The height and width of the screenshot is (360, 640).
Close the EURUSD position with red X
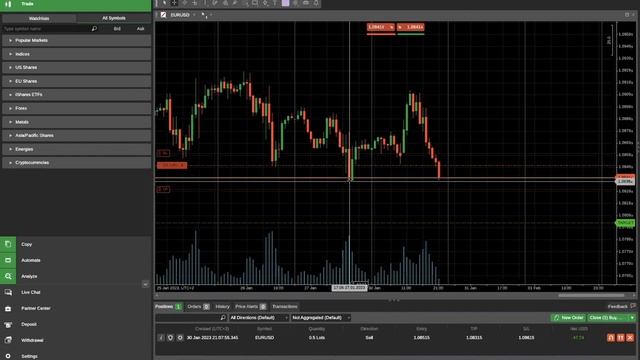630,338
